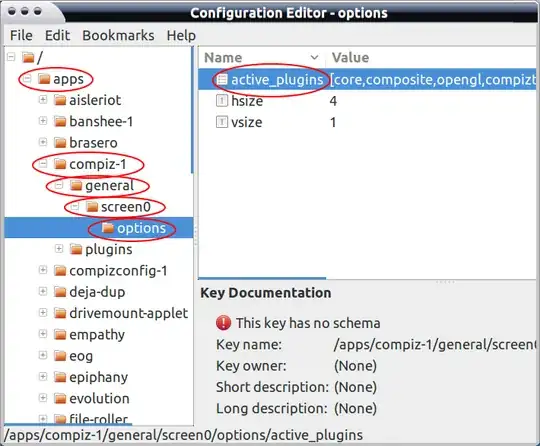Select the vsize key name
This screenshot has width=540, height=446.
tap(247, 122)
